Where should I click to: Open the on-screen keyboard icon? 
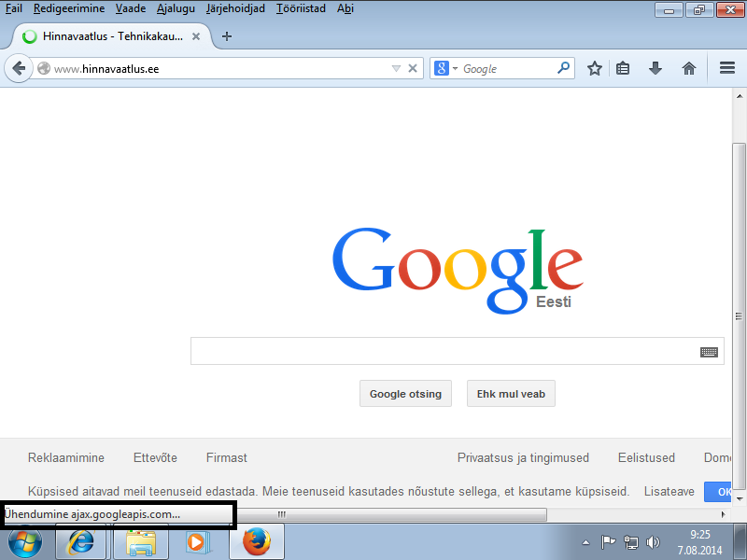coord(709,352)
